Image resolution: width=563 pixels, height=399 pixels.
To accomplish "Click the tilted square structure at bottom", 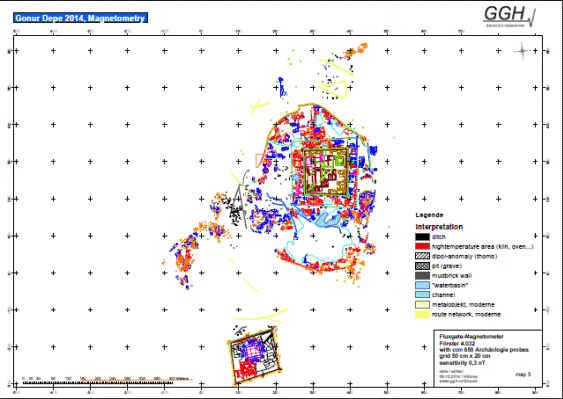I will 254,355.
